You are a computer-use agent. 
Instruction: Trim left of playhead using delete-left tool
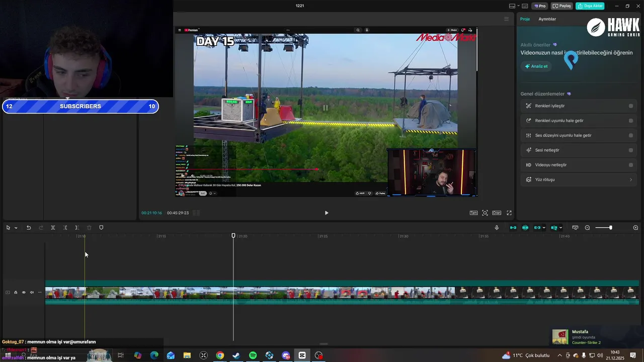coord(65,228)
